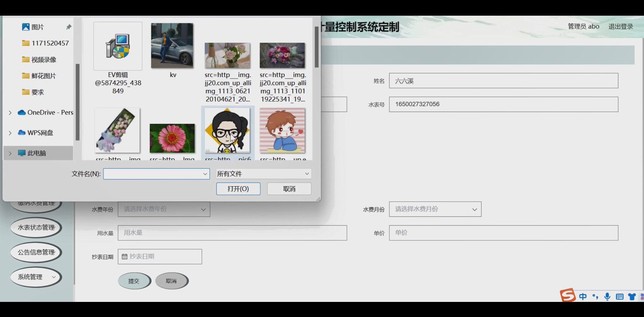Select the kv car photo thumbnail
The width and height of the screenshot is (644, 317).
pos(172,46)
